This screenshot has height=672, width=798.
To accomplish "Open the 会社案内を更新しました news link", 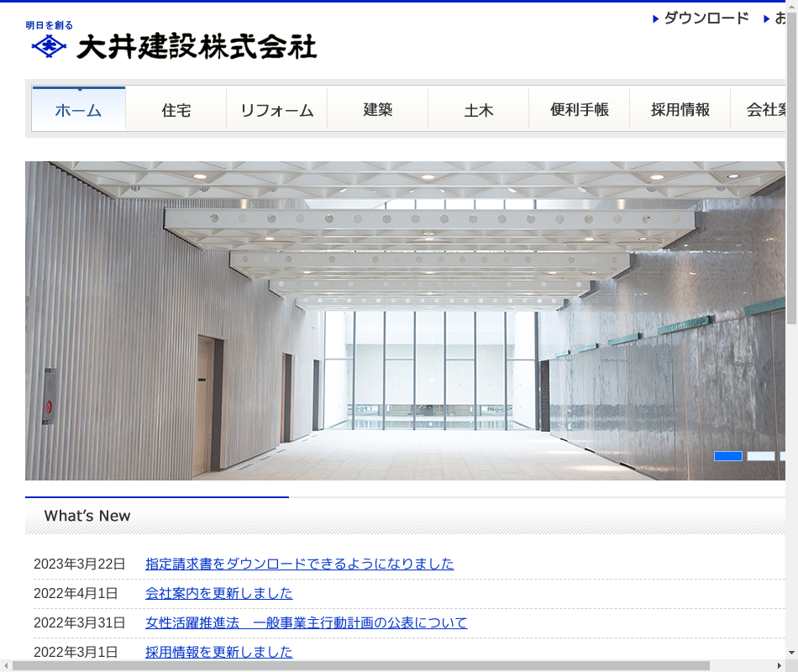I will (x=218, y=593).
